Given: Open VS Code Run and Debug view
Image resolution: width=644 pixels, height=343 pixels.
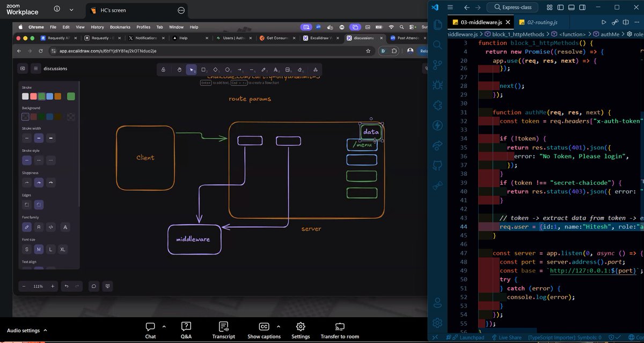Looking at the screenshot, I should (438, 84).
